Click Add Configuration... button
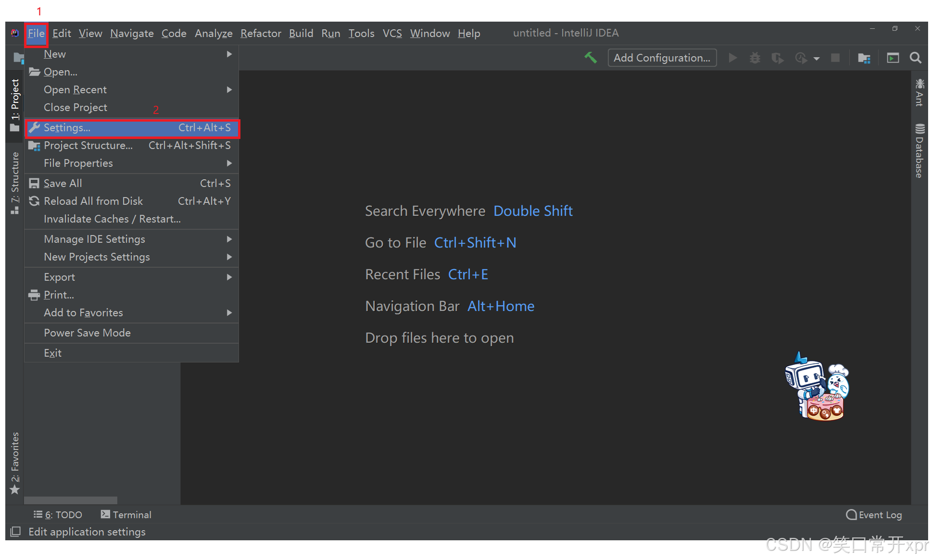This screenshot has width=931, height=560. 662,58
